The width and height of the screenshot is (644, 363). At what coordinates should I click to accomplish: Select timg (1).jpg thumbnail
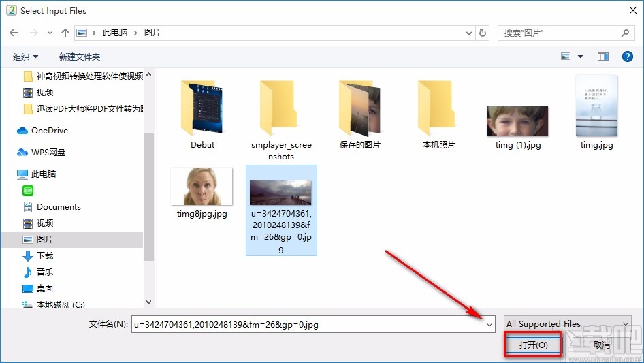(517, 121)
